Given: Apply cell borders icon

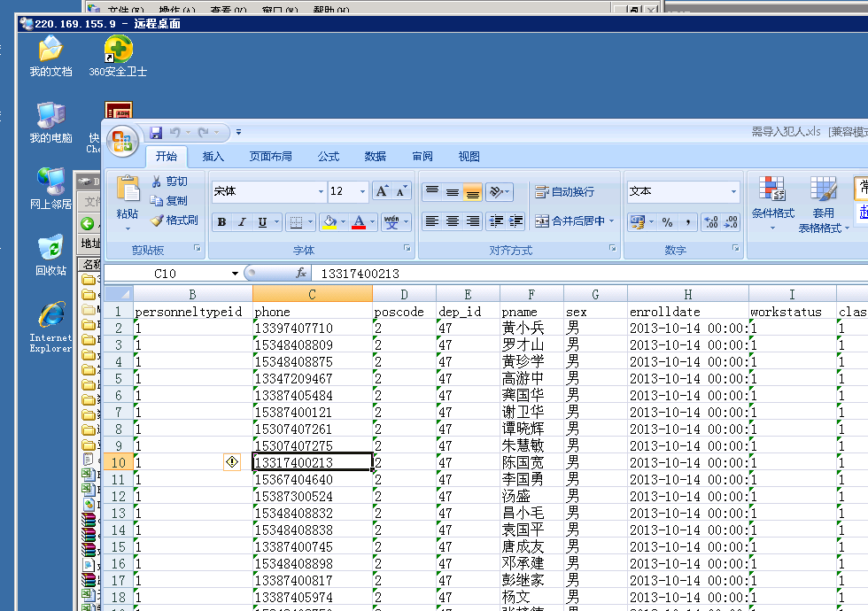Looking at the screenshot, I should click(296, 222).
